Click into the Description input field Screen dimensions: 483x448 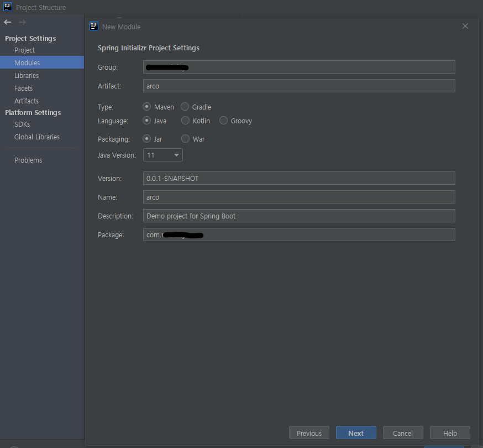[x=299, y=216]
